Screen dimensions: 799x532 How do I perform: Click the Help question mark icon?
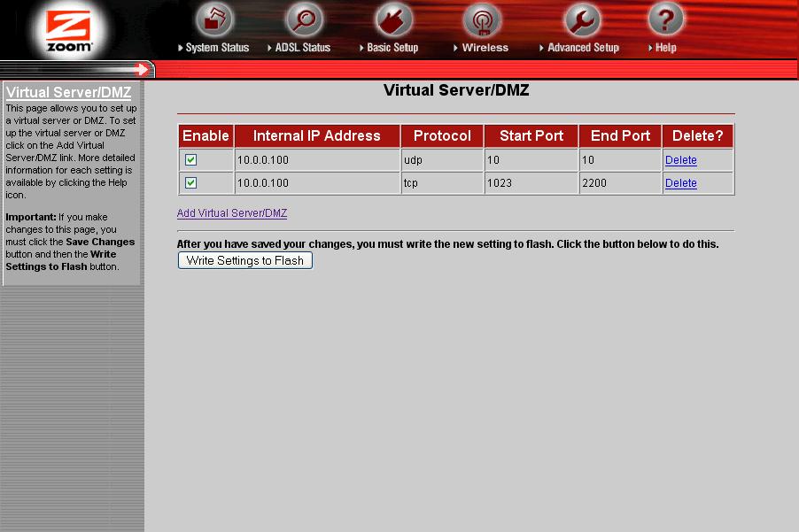(665, 19)
